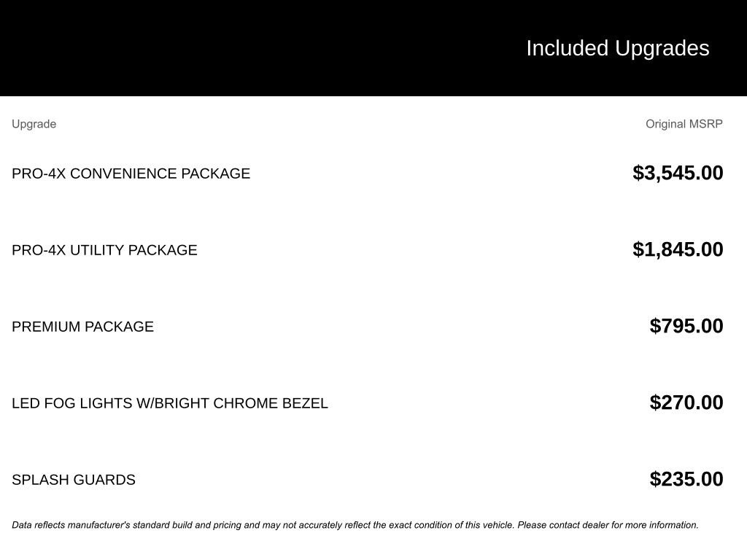Select the SPLASH GUARDS label
The height and width of the screenshot is (560, 747).
(74, 480)
